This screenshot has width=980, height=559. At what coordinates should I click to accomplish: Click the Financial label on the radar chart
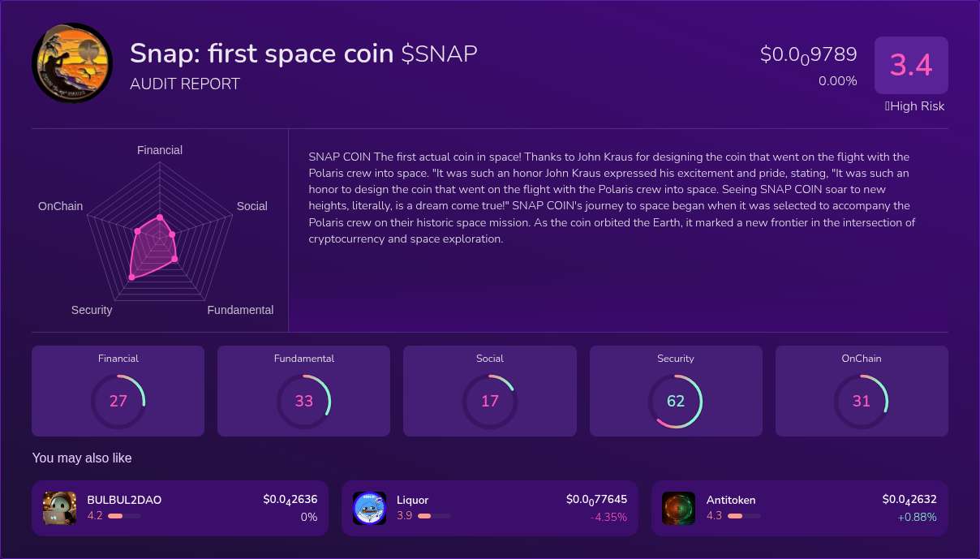[x=160, y=150]
